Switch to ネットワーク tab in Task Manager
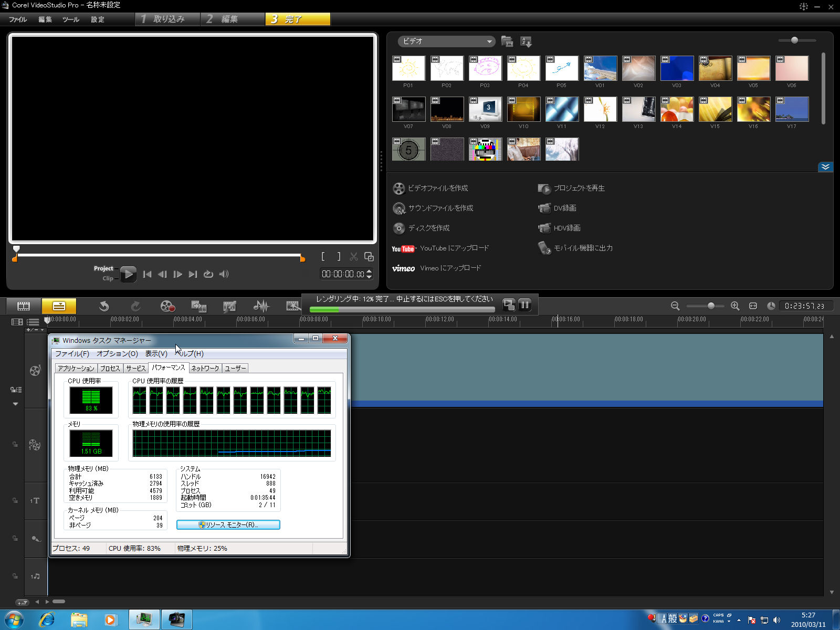The width and height of the screenshot is (840, 630). (205, 369)
